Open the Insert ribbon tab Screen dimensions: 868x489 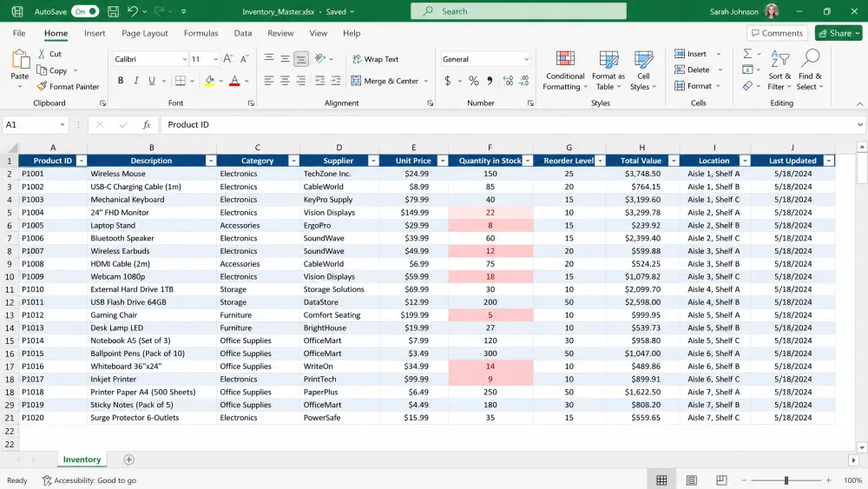coord(95,33)
